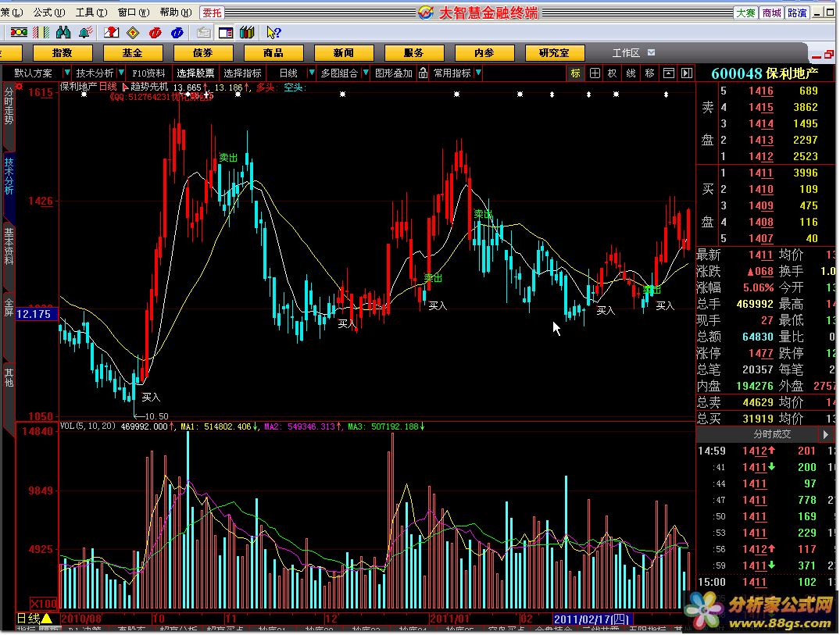Click the 12.175 price cursor label
The image size is (840, 635).
36,314
